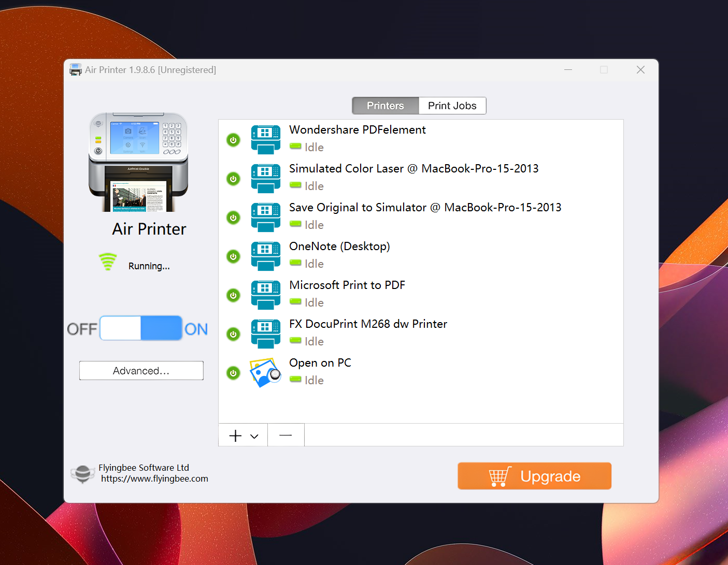Click the ON label beside the switch
This screenshot has height=565, width=728.
196,329
